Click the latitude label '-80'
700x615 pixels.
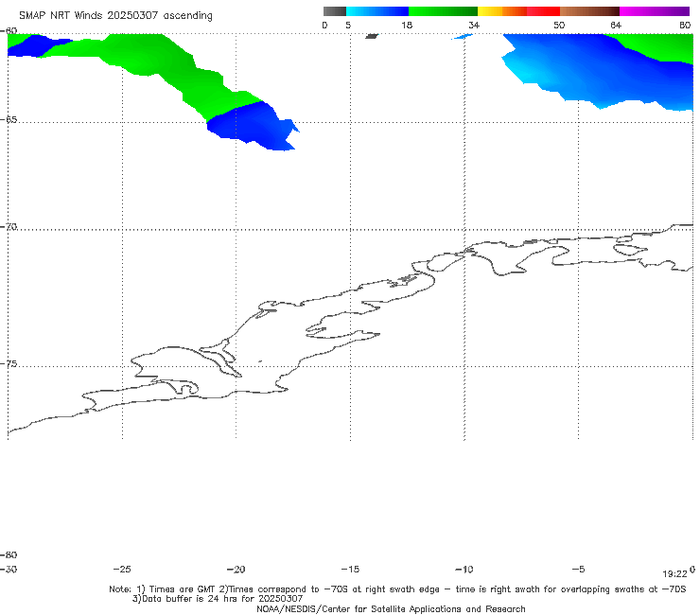[x=9, y=554]
